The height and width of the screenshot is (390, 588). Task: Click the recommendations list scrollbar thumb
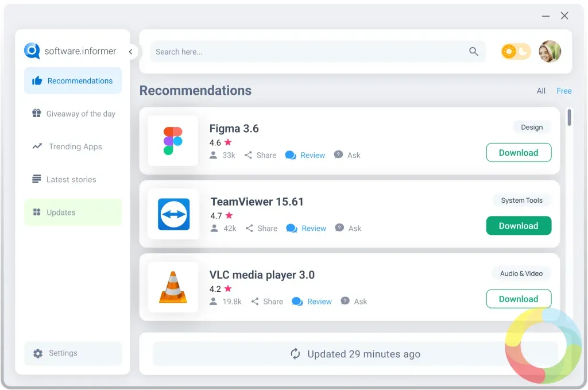(x=569, y=117)
